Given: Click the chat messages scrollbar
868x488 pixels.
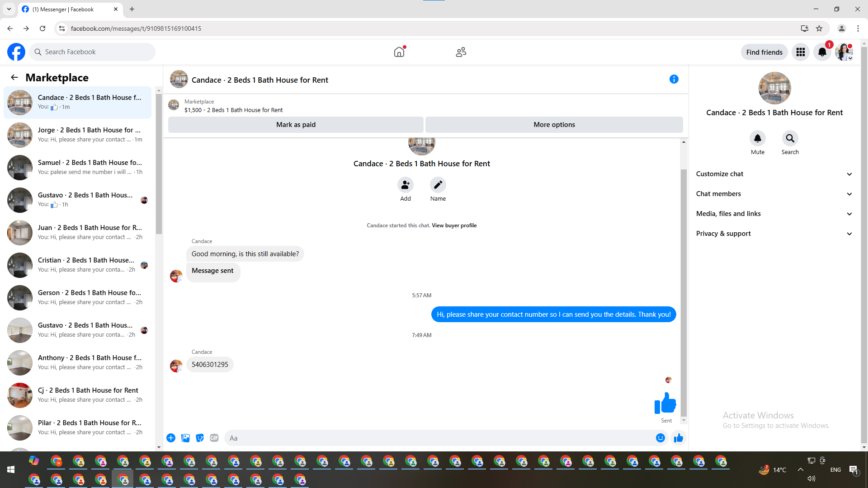Looking at the screenshot, I should coord(684,293).
